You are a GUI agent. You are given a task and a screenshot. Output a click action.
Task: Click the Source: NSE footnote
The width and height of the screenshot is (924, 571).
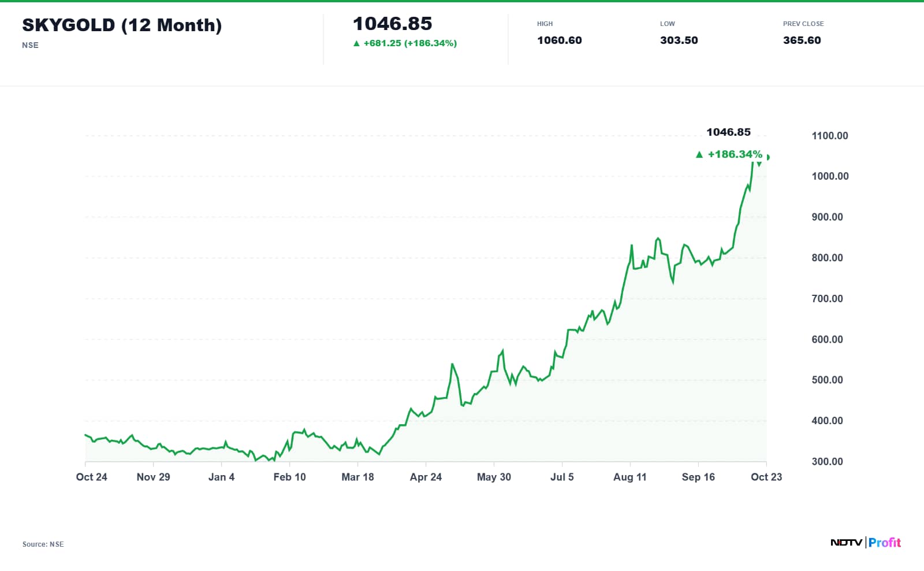(x=43, y=544)
